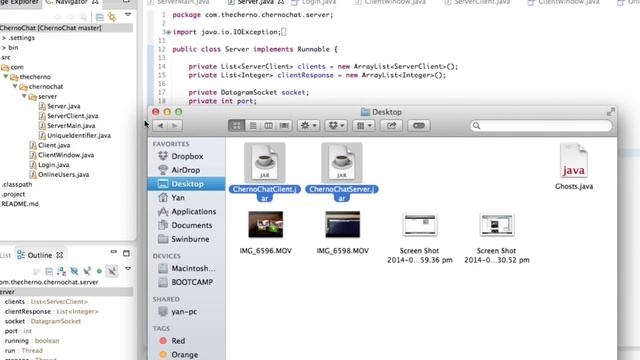Expand the .settings folder in Navigator

4,38
